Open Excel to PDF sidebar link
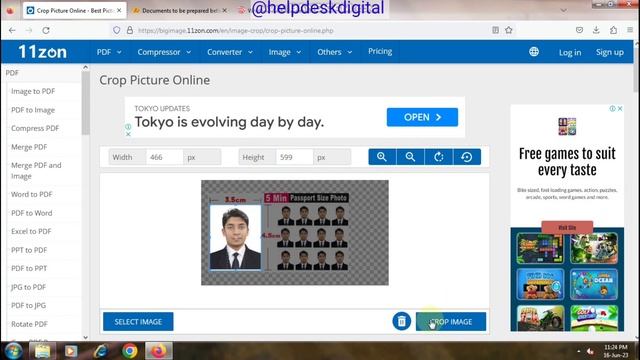 (x=31, y=231)
